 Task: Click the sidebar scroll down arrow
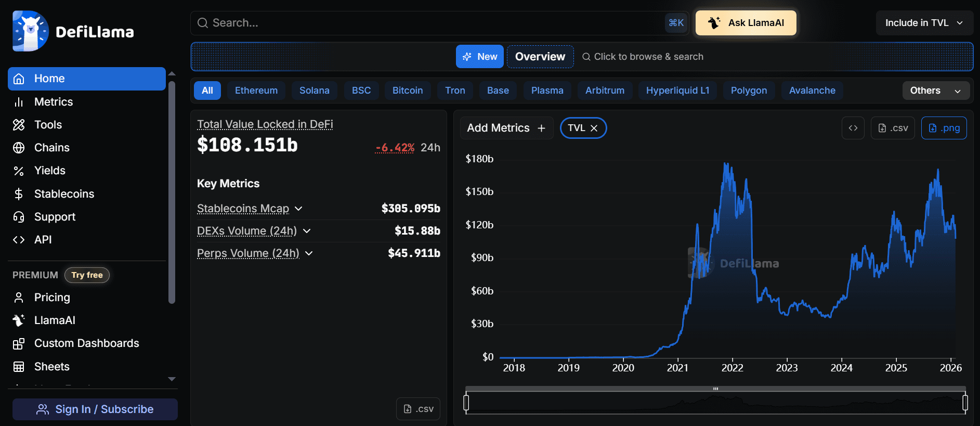pos(172,379)
